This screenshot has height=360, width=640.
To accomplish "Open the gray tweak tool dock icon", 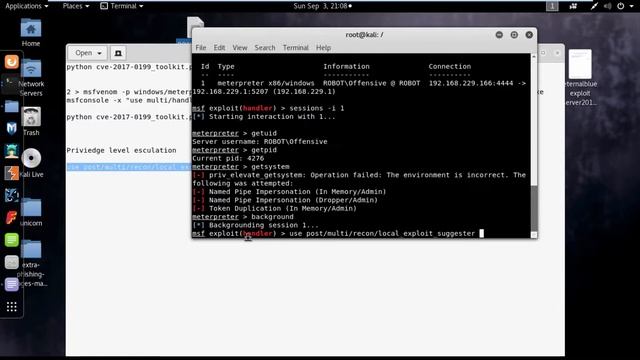I will point(11,262).
